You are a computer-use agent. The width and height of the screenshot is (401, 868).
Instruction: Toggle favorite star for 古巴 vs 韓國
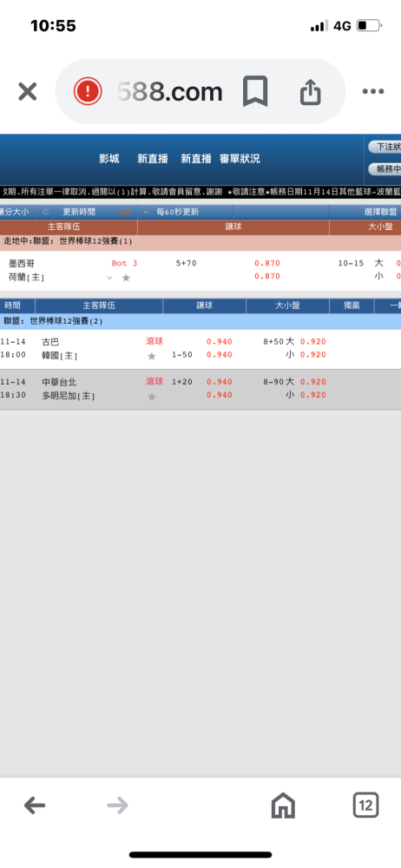pyautogui.click(x=152, y=356)
